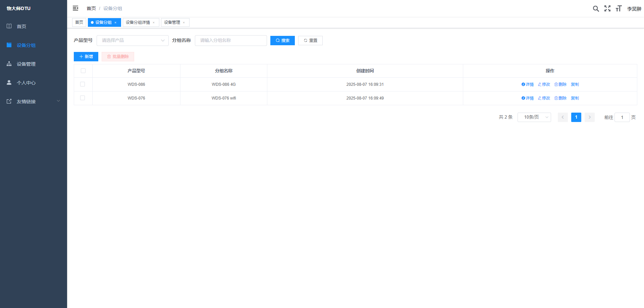This screenshot has width=644, height=308.
Task: Toggle fullscreen mode icon
Action: coord(607,8)
